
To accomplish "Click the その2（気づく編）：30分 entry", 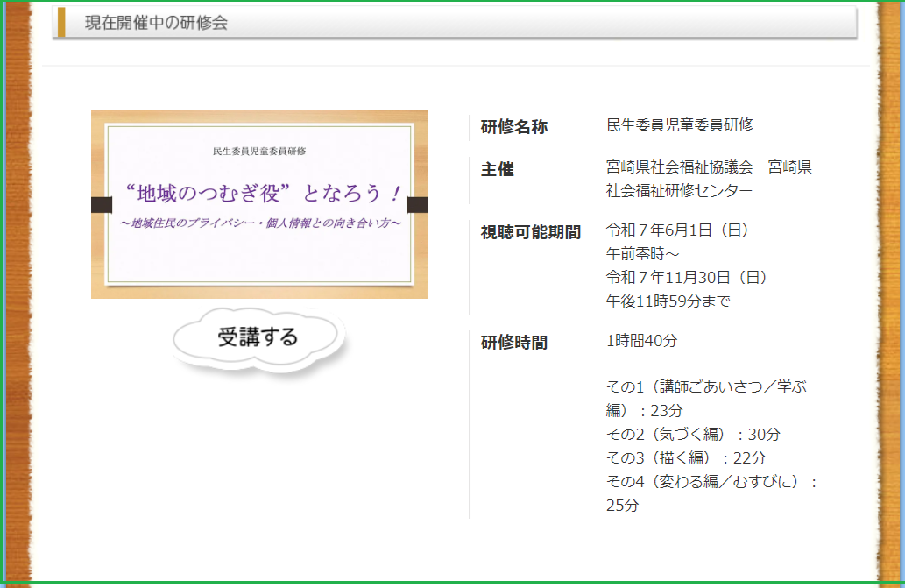I will [693, 435].
